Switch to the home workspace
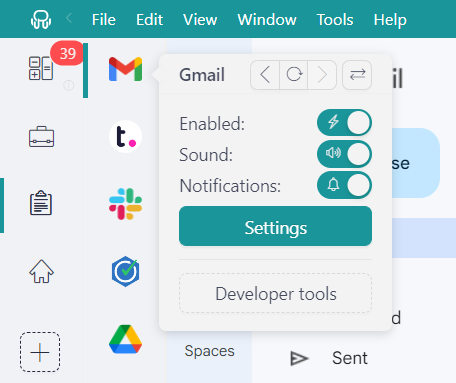Viewport: 456px width, 383px height. click(x=41, y=271)
